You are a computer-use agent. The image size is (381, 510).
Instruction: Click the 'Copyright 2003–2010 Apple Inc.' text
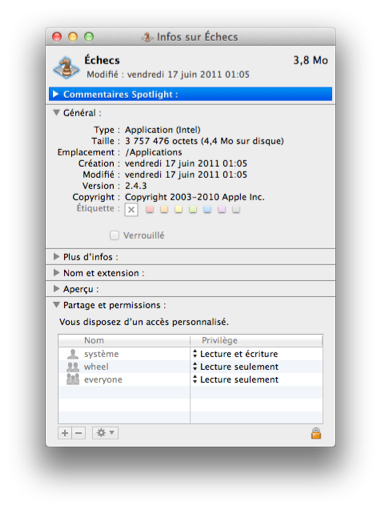(x=195, y=197)
